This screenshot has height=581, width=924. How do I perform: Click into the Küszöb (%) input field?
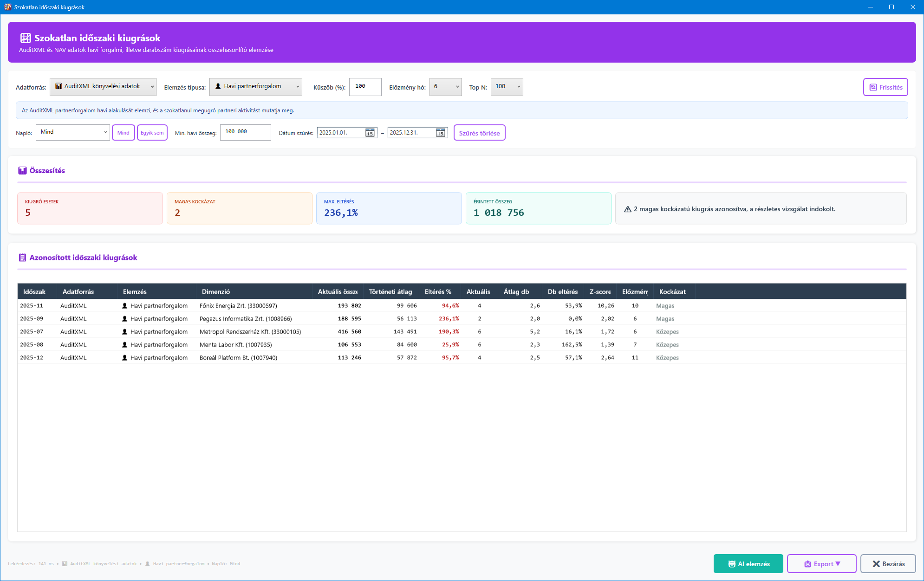click(x=365, y=87)
